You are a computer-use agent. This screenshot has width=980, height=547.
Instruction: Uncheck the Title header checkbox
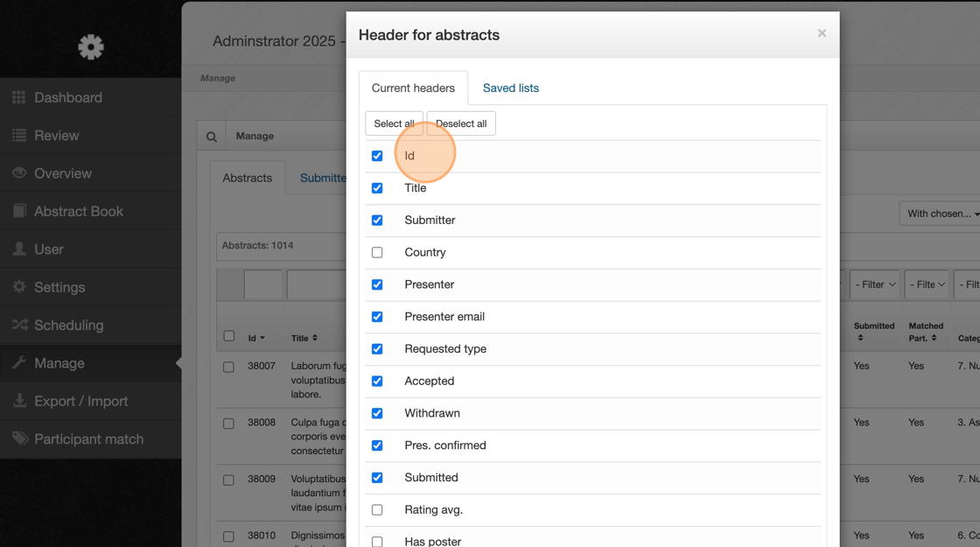pyautogui.click(x=377, y=188)
